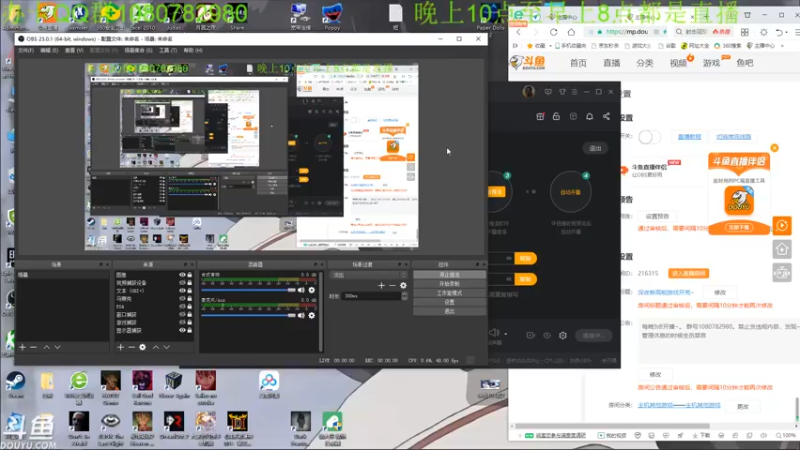Viewport: 800px width, 450px height.
Task: Add a new scene in OBS scenes panel
Action: 22,347
